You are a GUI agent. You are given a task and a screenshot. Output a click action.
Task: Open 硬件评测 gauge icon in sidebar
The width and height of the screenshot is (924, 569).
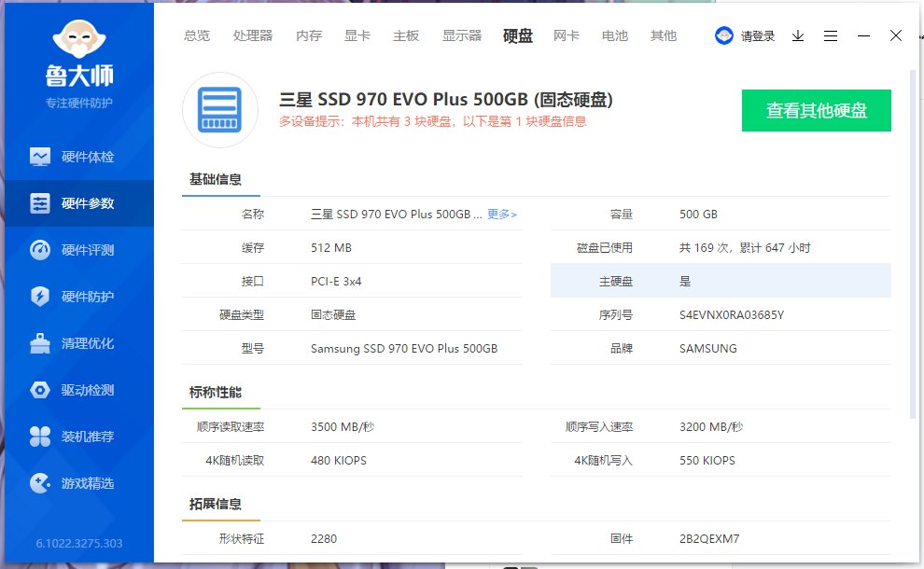[x=40, y=250]
